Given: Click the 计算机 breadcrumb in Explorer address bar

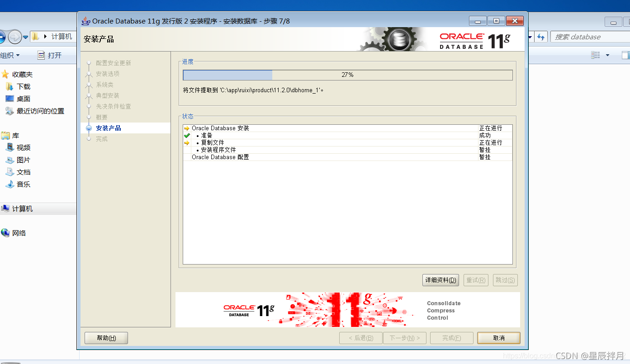Looking at the screenshot, I should (x=62, y=37).
